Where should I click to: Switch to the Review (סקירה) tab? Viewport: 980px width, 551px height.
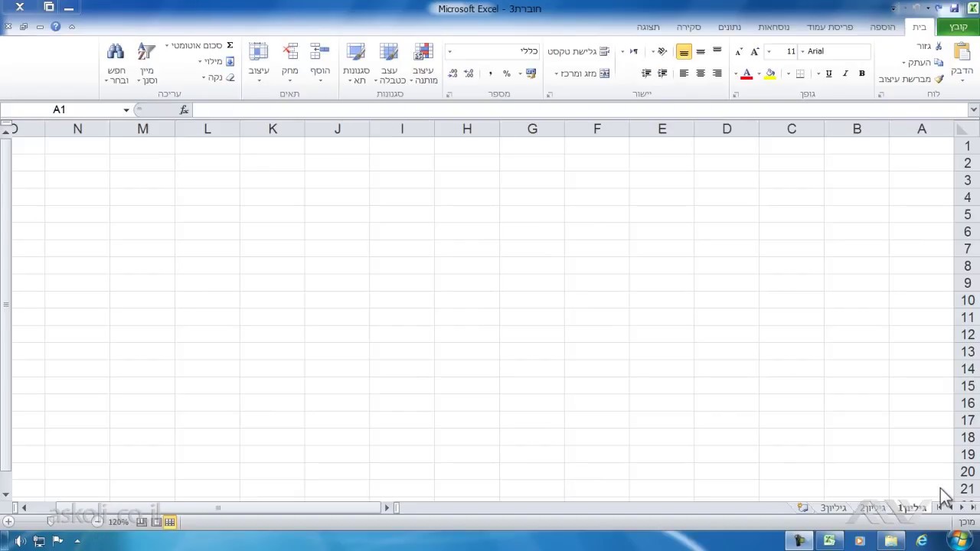tap(688, 27)
